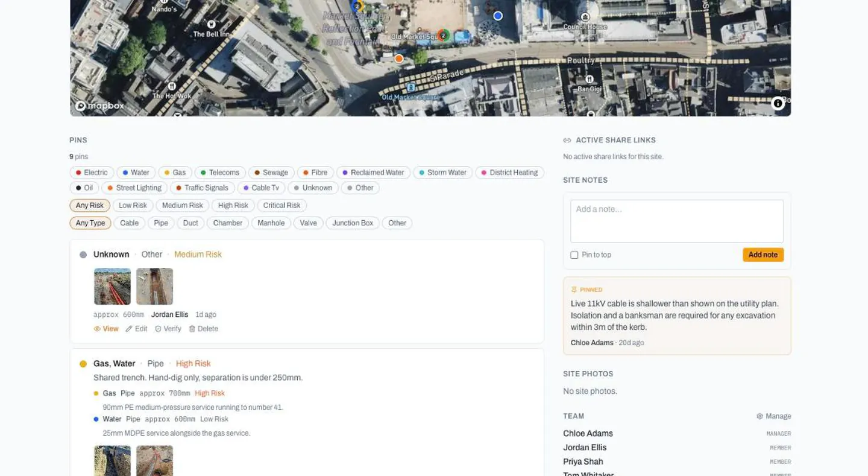
Task: Toggle the Storm Water filter
Action: [443, 173]
